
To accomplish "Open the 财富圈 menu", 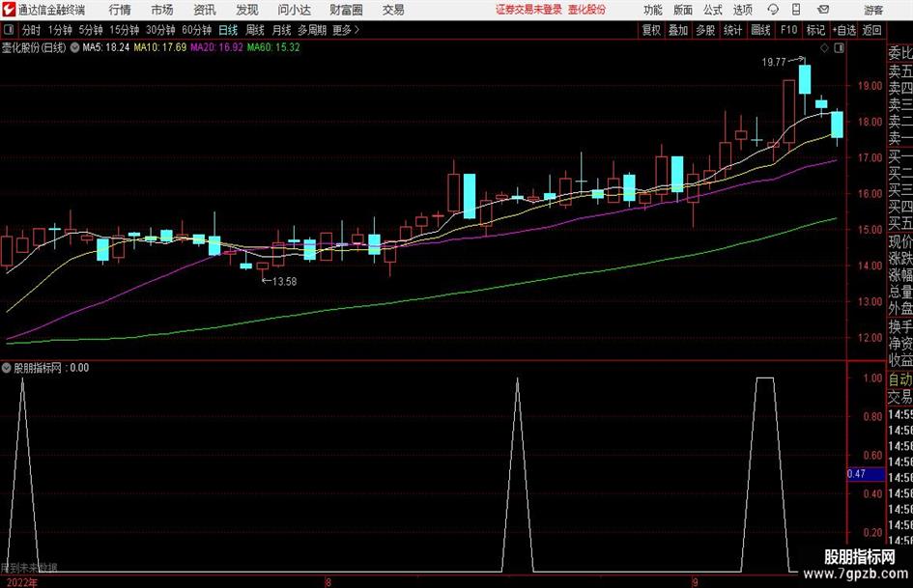I will click(x=346, y=10).
